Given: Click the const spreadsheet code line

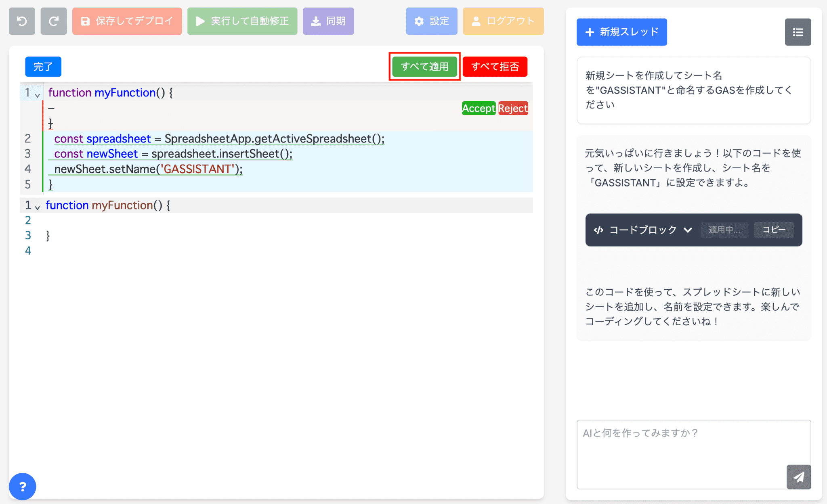Looking at the screenshot, I should click(x=219, y=139).
